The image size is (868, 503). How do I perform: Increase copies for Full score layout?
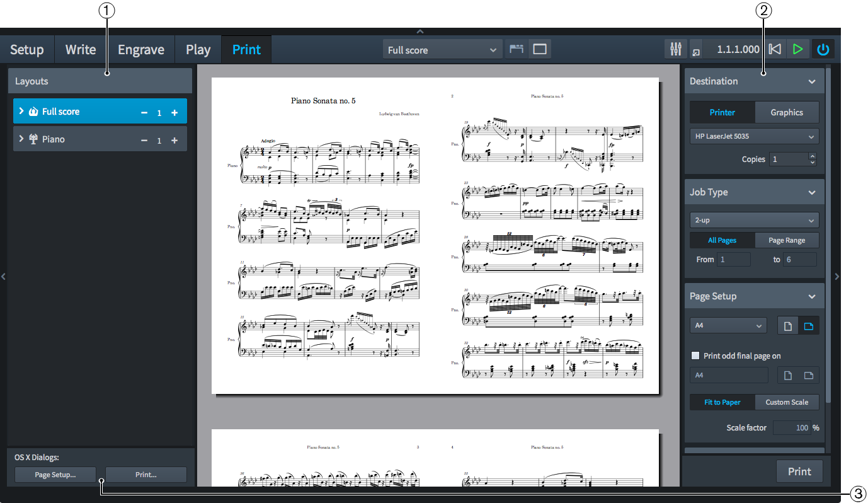tap(174, 112)
